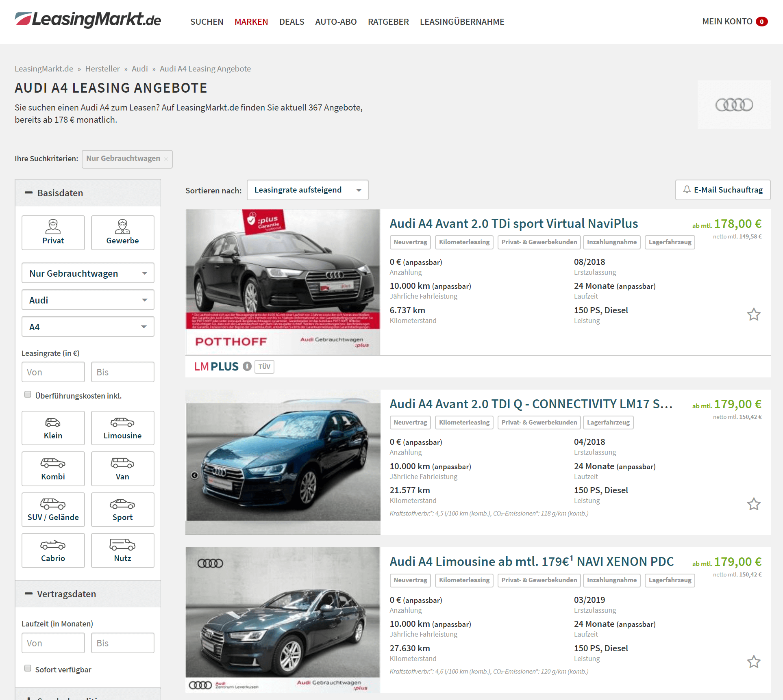783x700 pixels.
Task: Toggle Sofort verfügbar checkbox
Action: [28, 668]
